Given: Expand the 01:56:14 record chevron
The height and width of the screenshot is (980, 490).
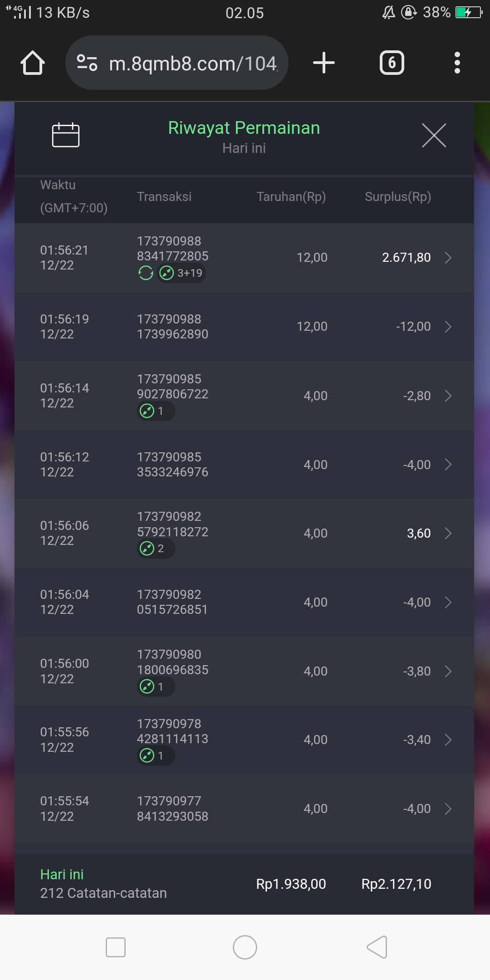Looking at the screenshot, I should pos(448,396).
